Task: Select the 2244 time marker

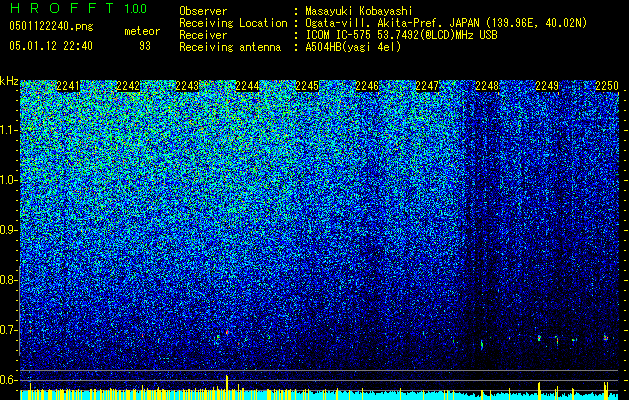Action: [247, 86]
